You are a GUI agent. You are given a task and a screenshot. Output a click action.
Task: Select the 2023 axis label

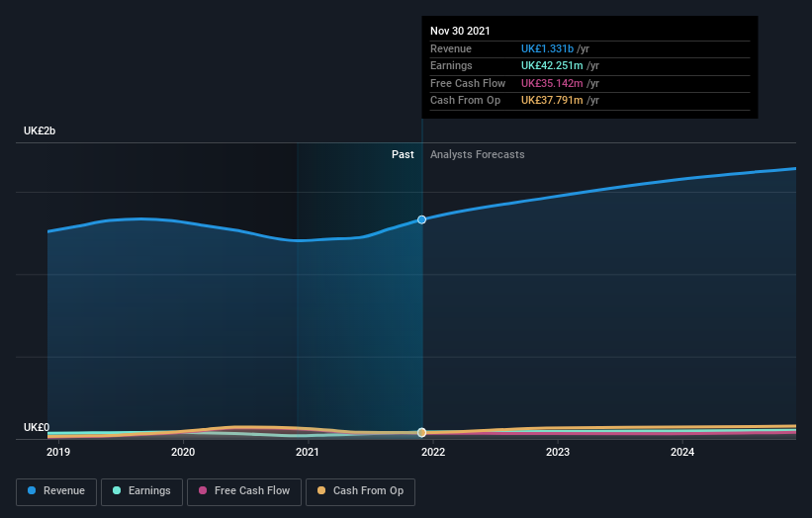tap(558, 452)
